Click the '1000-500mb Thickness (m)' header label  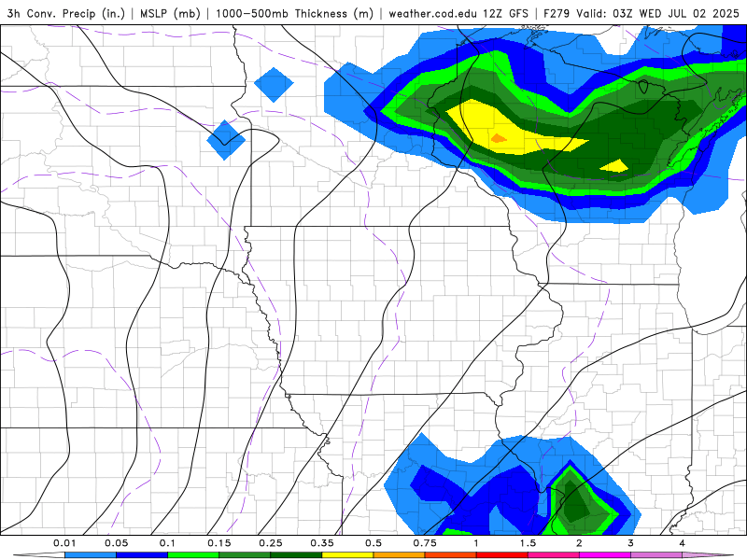(294, 13)
